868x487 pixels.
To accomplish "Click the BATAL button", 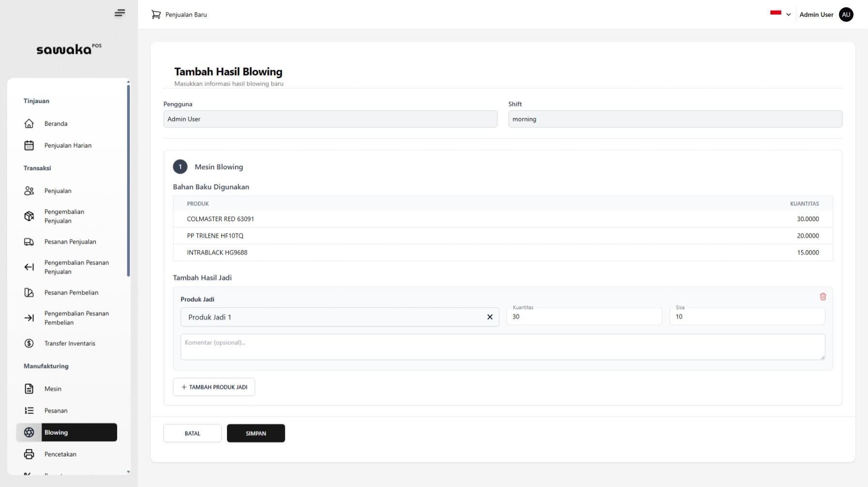I will coord(192,433).
